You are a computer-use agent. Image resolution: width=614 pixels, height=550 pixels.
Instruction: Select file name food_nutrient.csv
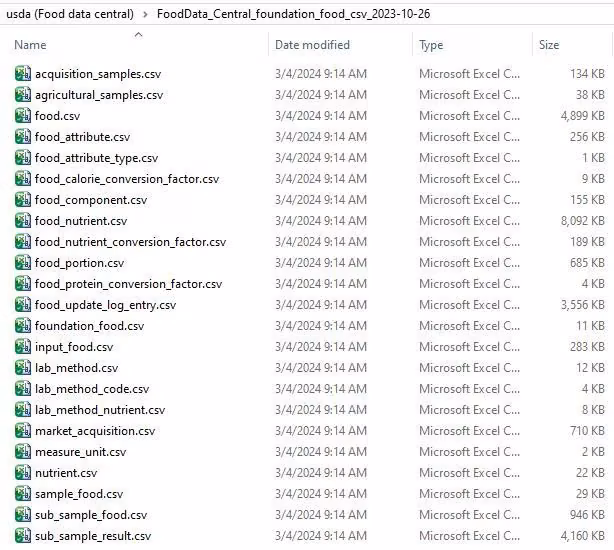(81, 221)
